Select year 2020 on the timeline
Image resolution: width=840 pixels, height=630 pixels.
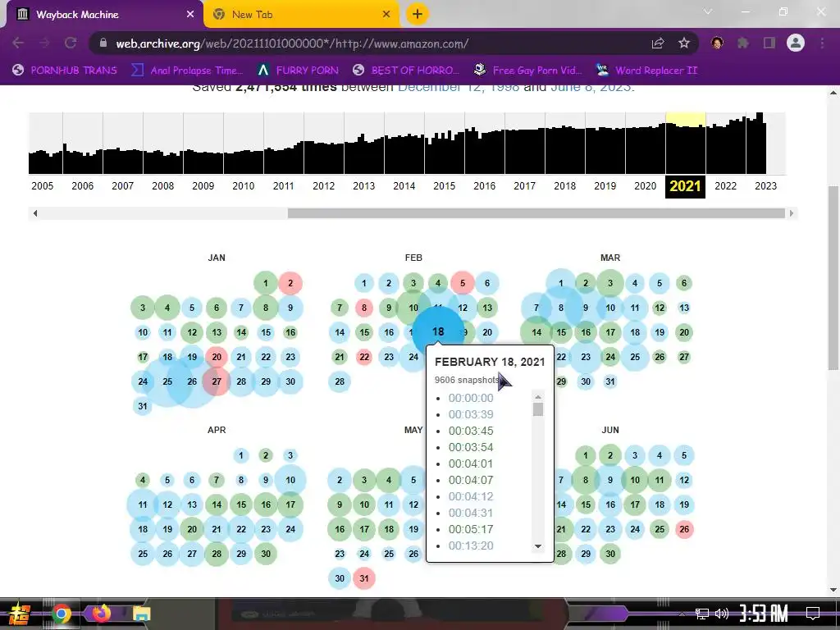pyautogui.click(x=645, y=186)
